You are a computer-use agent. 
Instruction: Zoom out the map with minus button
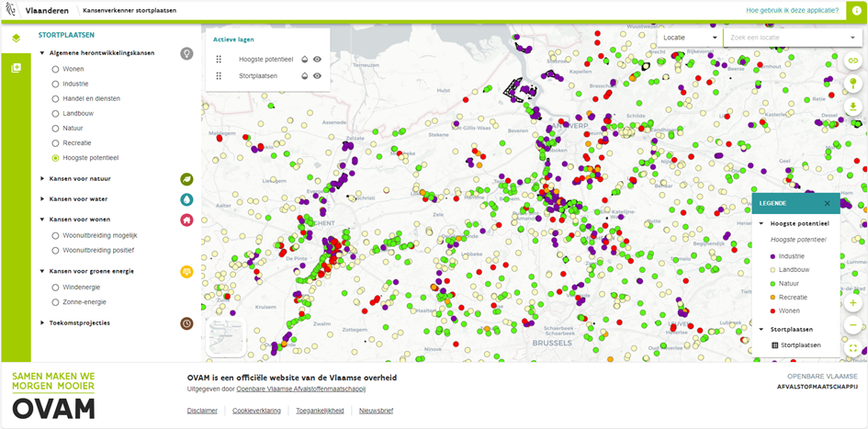[853, 325]
